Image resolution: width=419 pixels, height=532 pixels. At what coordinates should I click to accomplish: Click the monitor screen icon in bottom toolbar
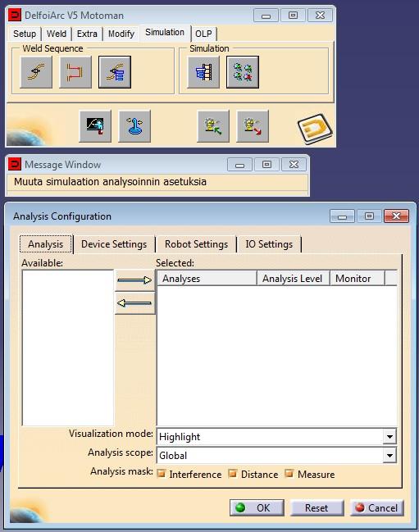coord(95,126)
